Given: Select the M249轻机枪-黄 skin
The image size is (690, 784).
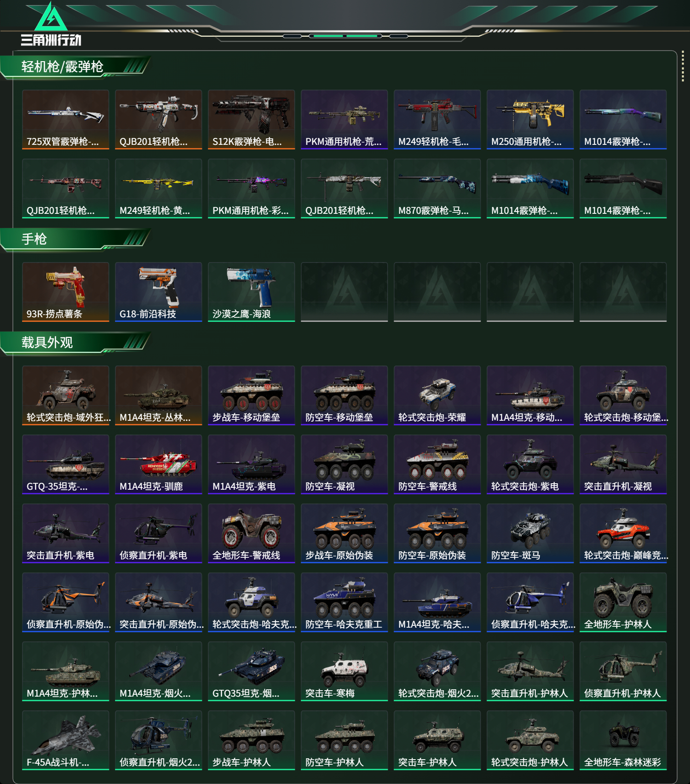Looking at the screenshot, I should (x=159, y=188).
